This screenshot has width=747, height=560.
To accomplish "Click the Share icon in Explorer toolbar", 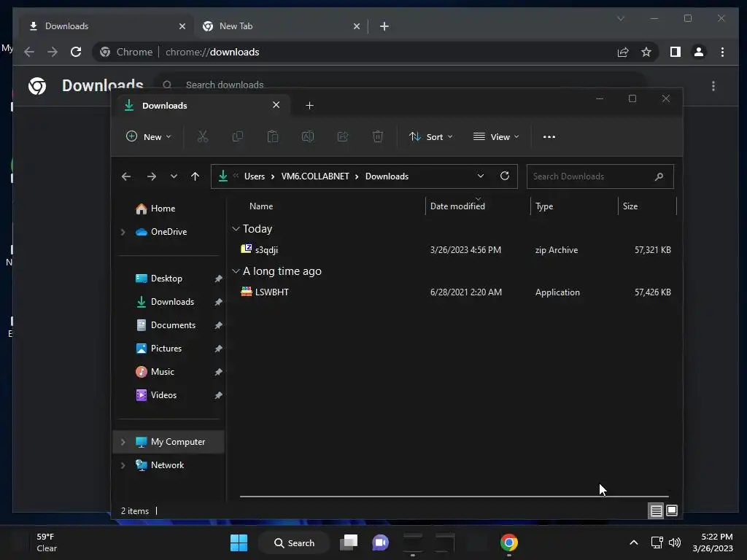I will (343, 136).
